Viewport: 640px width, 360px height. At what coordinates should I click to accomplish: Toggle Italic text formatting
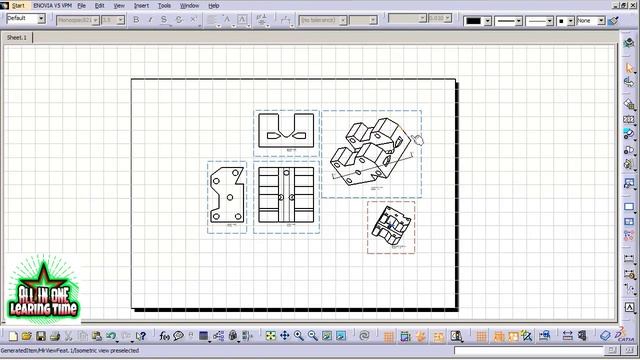pyautogui.click(x=150, y=20)
